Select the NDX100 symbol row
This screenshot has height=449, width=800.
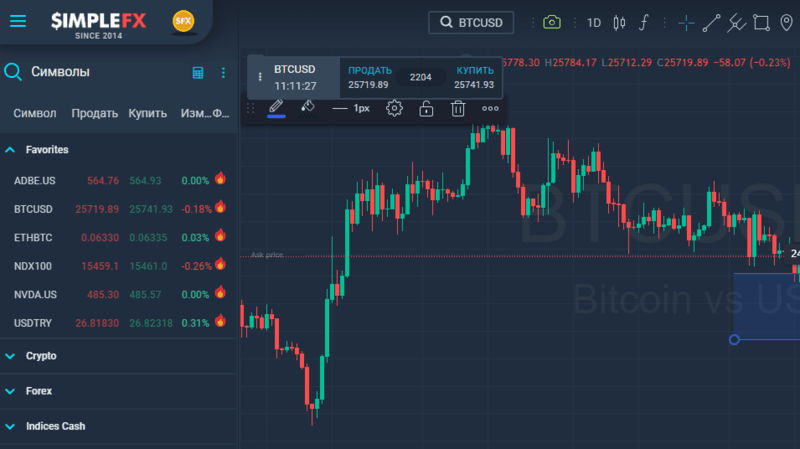click(118, 266)
